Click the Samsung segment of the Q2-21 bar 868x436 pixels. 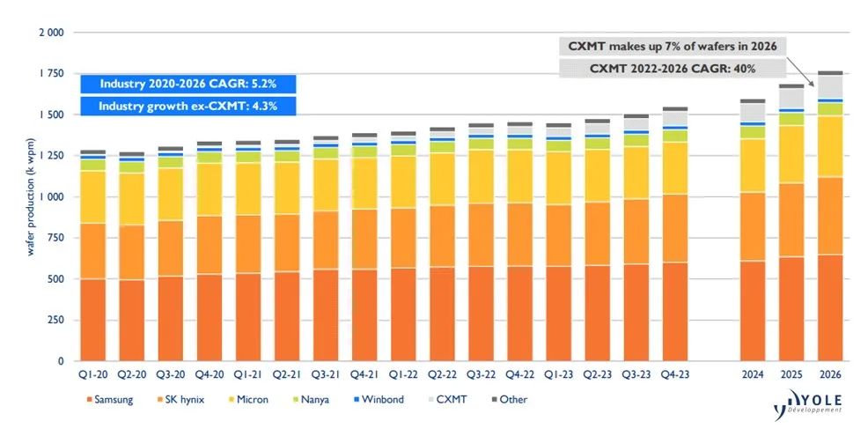[x=287, y=316]
